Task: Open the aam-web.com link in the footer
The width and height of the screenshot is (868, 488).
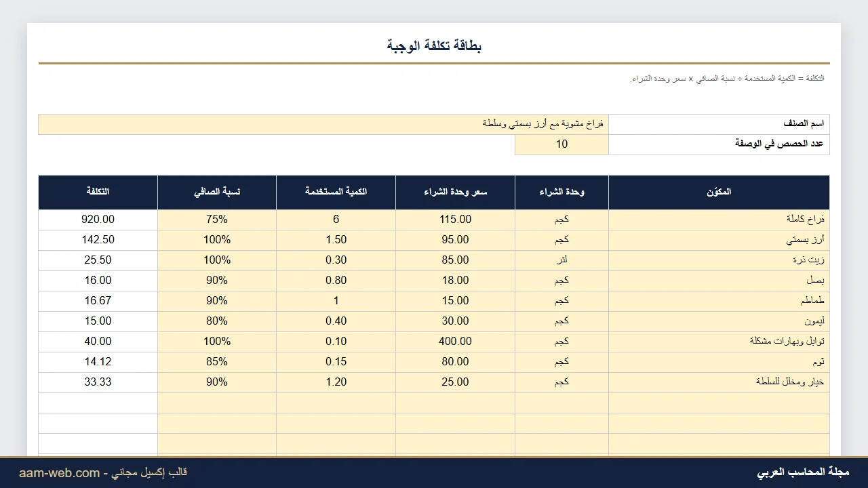Action: [x=60, y=473]
